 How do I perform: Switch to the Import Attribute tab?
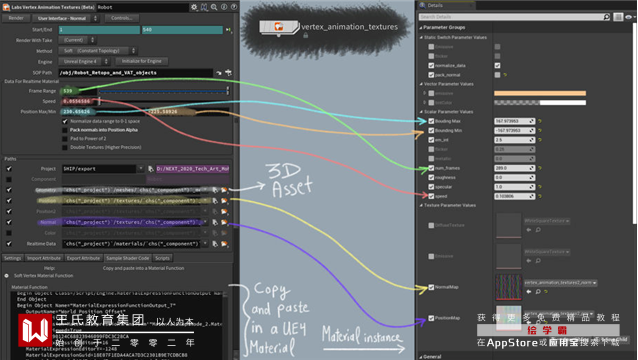(44, 258)
